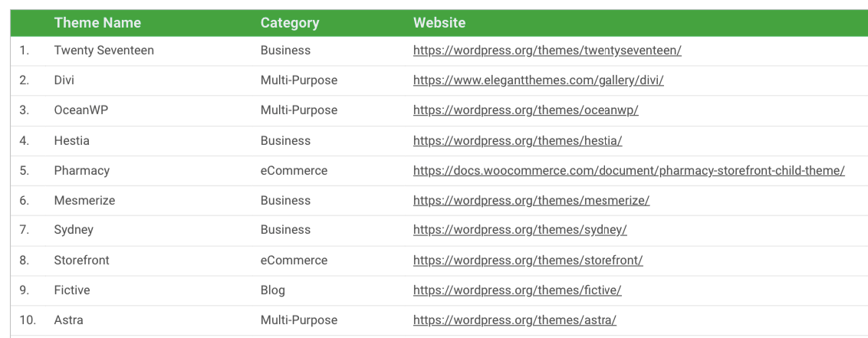Select the Website column header
Image resolution: width=868 pixels, height=338 pixels.
click(439, 23)
